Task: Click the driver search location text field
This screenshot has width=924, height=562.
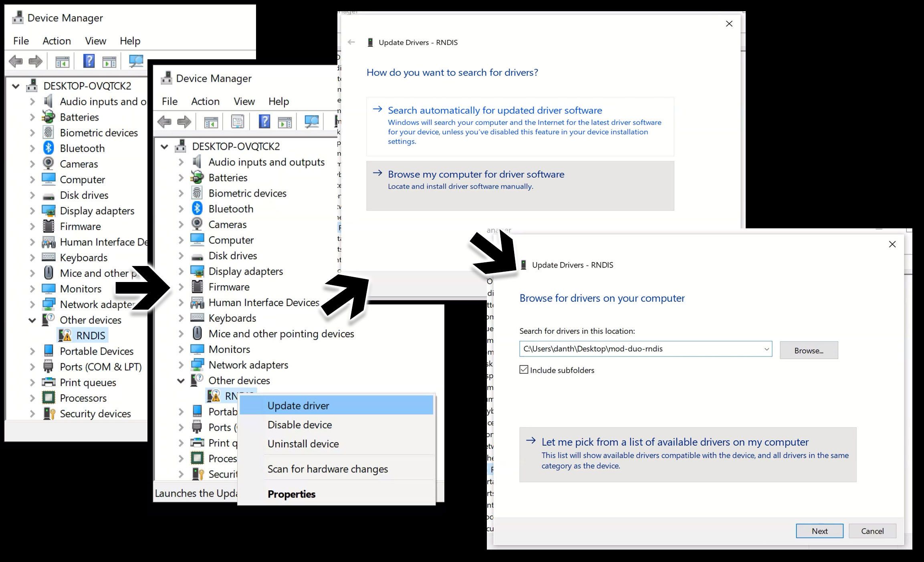Action: (641, 349)
